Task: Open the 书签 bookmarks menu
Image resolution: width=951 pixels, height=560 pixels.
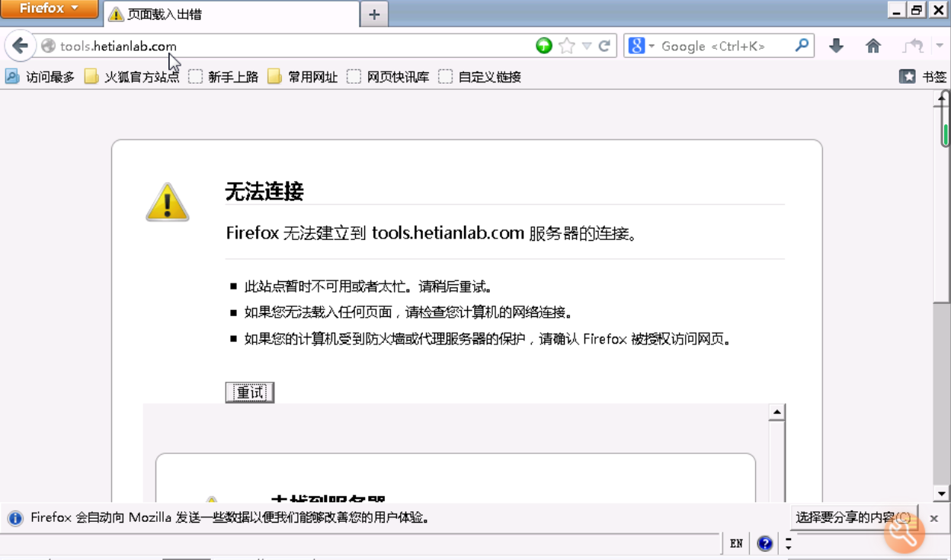Action: pos(923,77)
